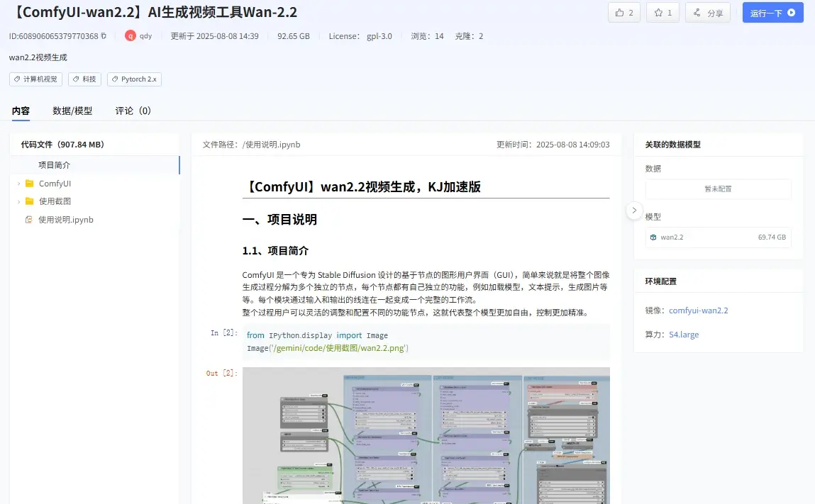Click the 一、项目说明 heading

(279, 220)
